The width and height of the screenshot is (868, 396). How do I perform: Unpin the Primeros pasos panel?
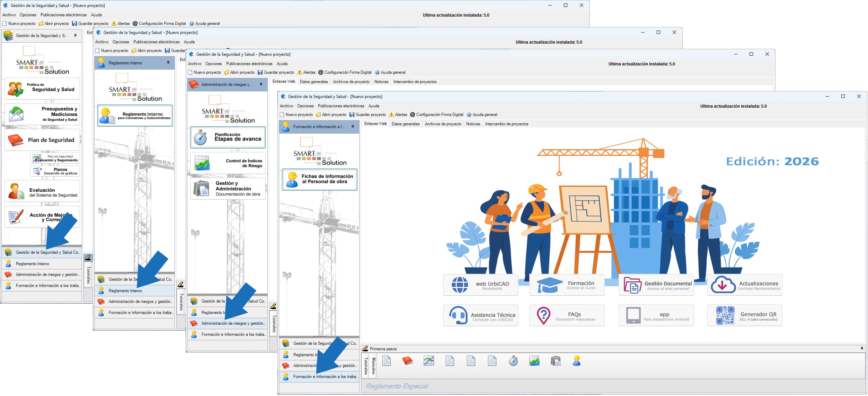click(861, 349)
